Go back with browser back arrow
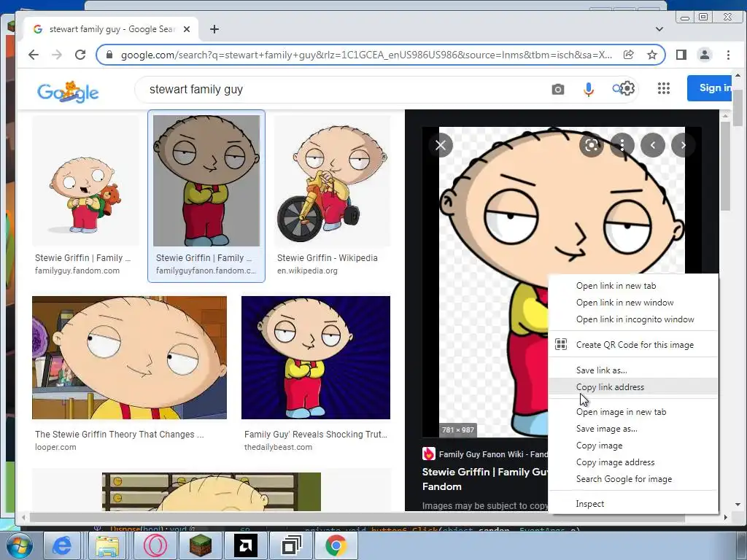 point(34,55)
